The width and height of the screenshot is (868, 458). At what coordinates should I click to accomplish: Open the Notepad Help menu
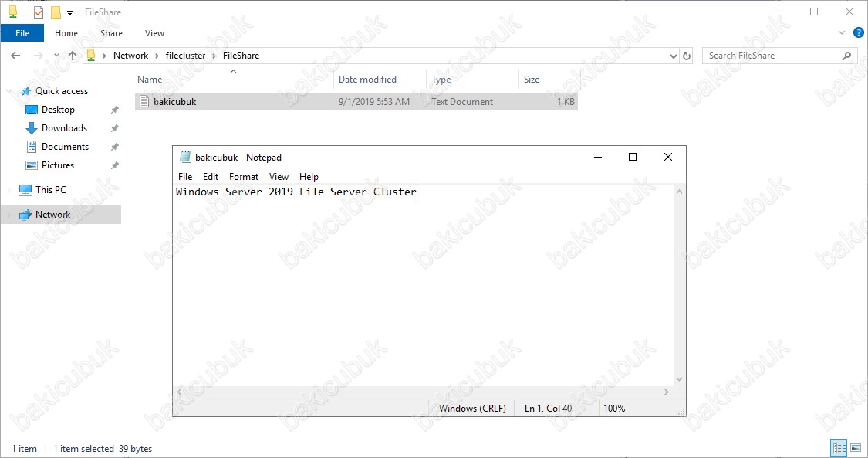point(309,177)
